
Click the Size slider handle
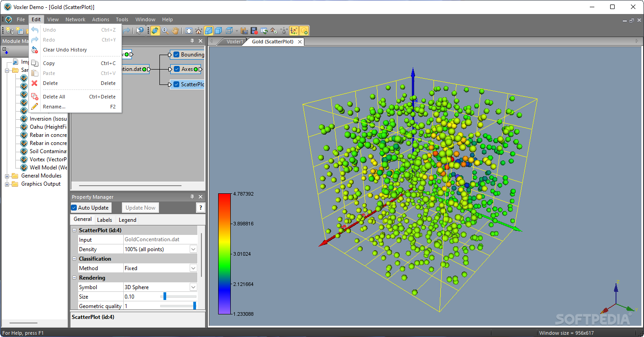165,296
